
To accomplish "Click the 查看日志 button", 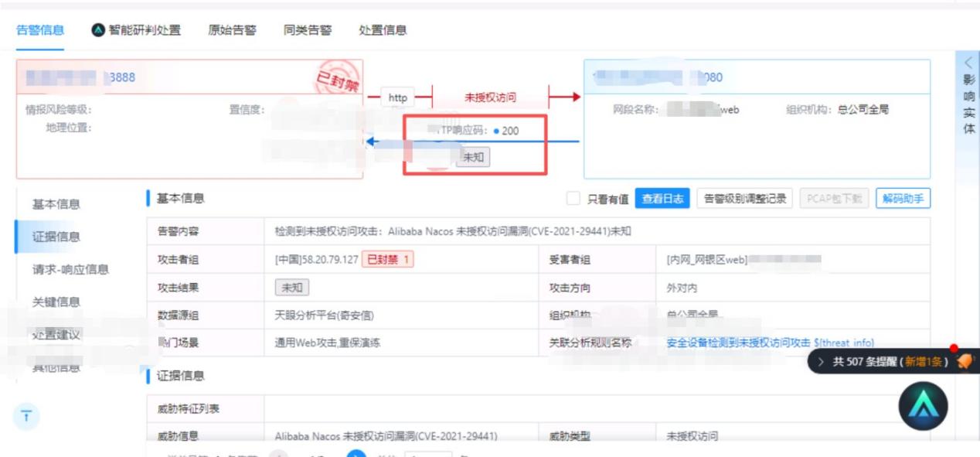I will tap(662, 200).
